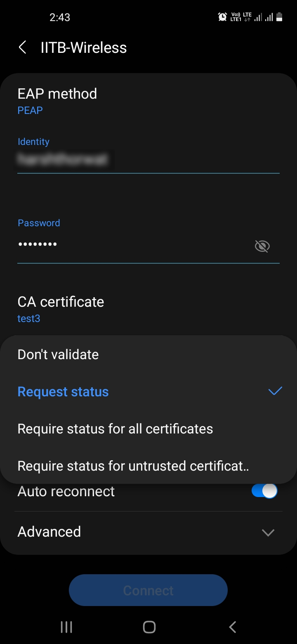This screenshot has height=644, width=297.
Task: Expand the Advanced section chevron
Action: [268, 533]
